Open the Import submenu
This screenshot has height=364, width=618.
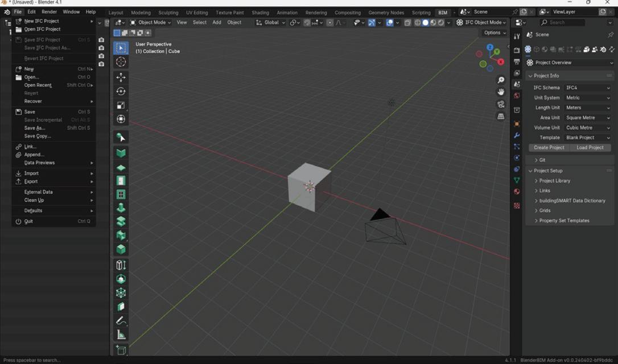click(x=54, y=173)
